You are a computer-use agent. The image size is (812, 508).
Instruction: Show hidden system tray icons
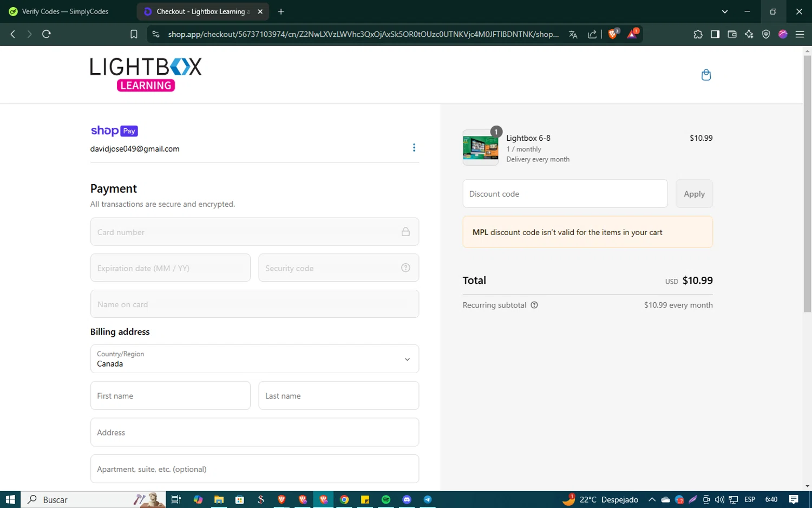click(652, 499)
